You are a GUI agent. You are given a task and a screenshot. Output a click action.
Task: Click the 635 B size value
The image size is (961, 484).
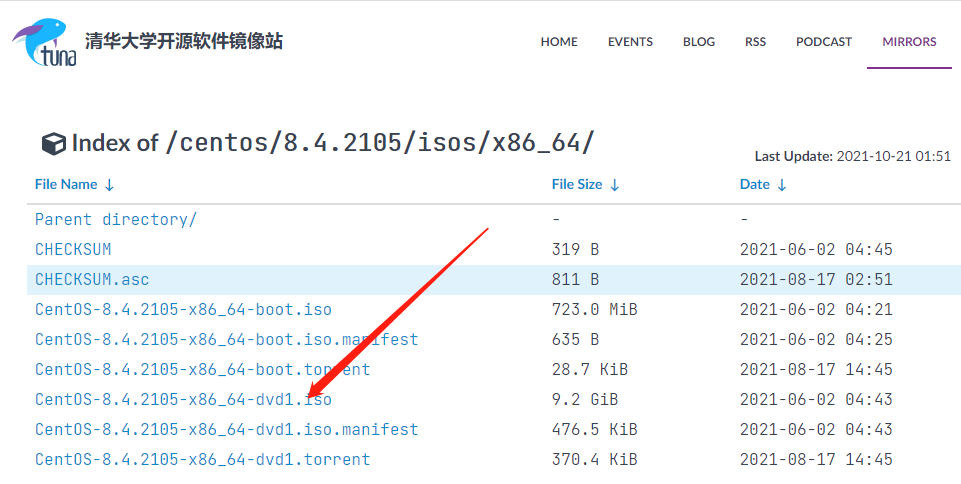coord(575,339)
